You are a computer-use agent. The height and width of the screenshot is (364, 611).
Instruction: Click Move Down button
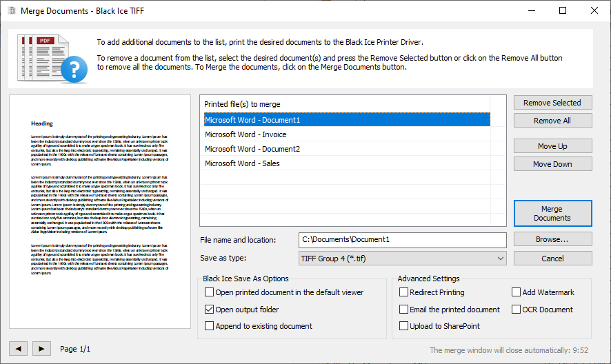552,164
